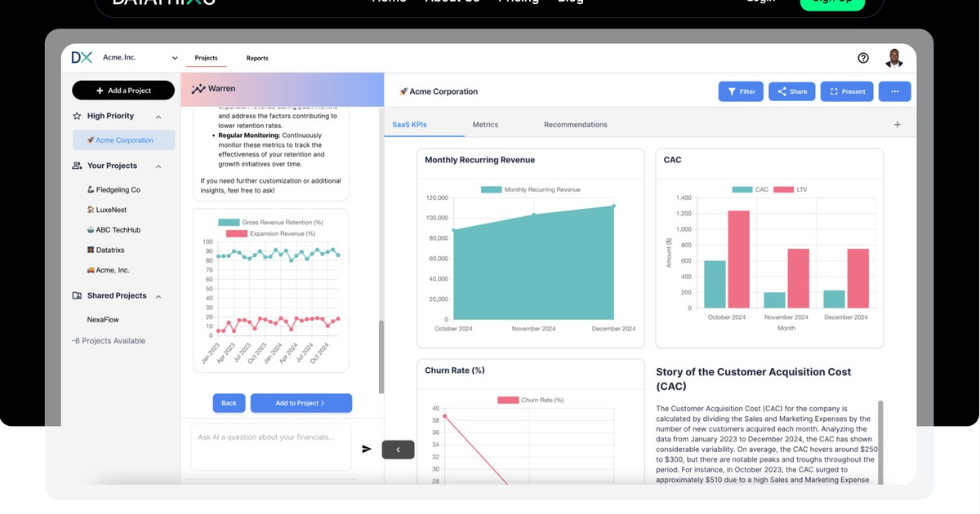
Task: Click the send message arrow icon
Action: (x=367, y=449)
